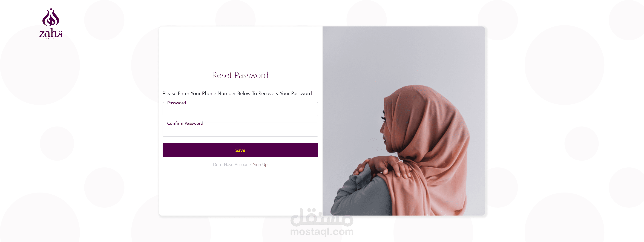Click the 'mostaql.com' watermark text
Viewport: 644px width, 242px height.
pos(322,232)
